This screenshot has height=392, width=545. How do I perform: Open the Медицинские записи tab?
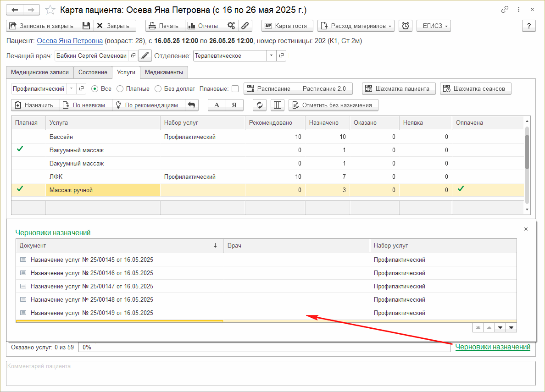click(40, 72)
